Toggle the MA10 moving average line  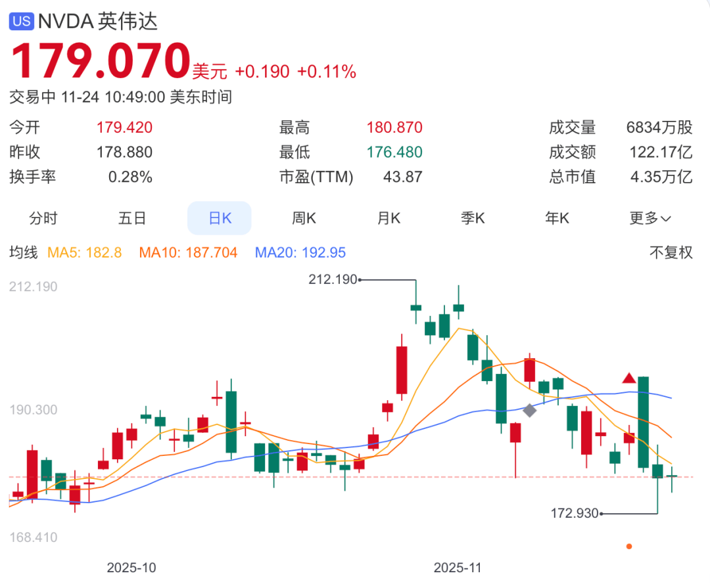(x=188, y=253)
